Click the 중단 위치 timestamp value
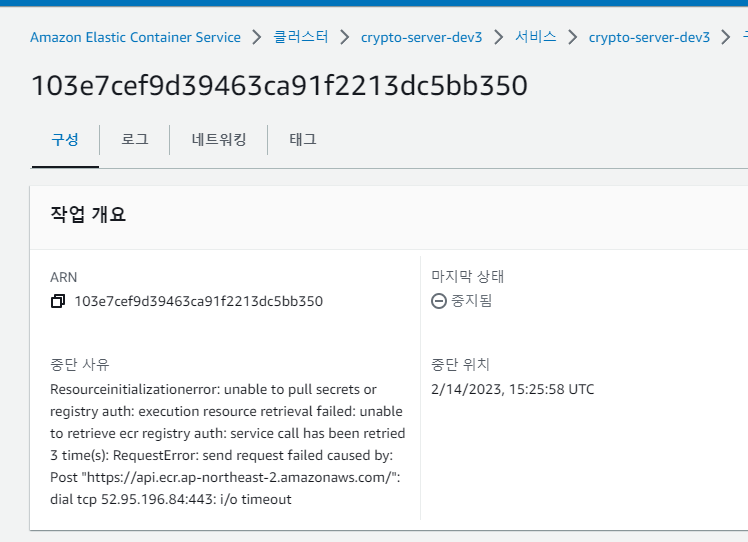The height and width of the screenshot is (542, 748). pos(512,389)
